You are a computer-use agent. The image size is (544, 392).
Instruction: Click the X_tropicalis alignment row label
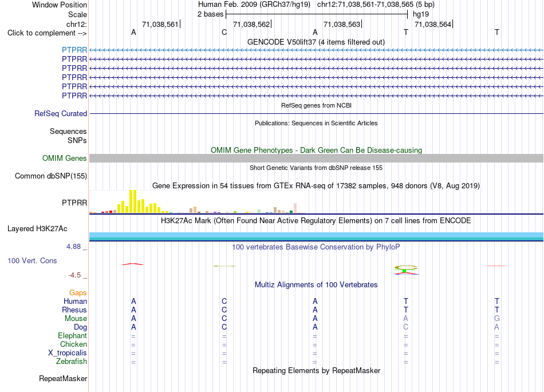(68, 353)
